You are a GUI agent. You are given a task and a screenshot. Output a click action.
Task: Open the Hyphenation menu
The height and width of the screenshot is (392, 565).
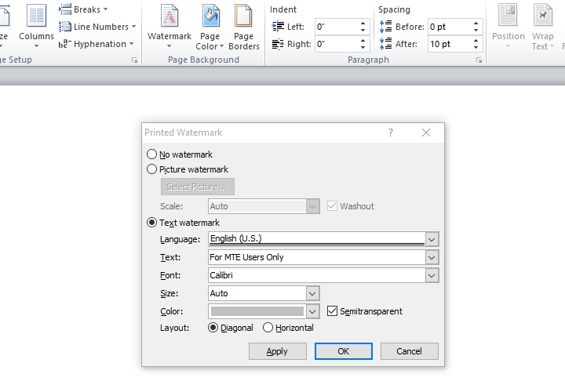tap(97, 44)
